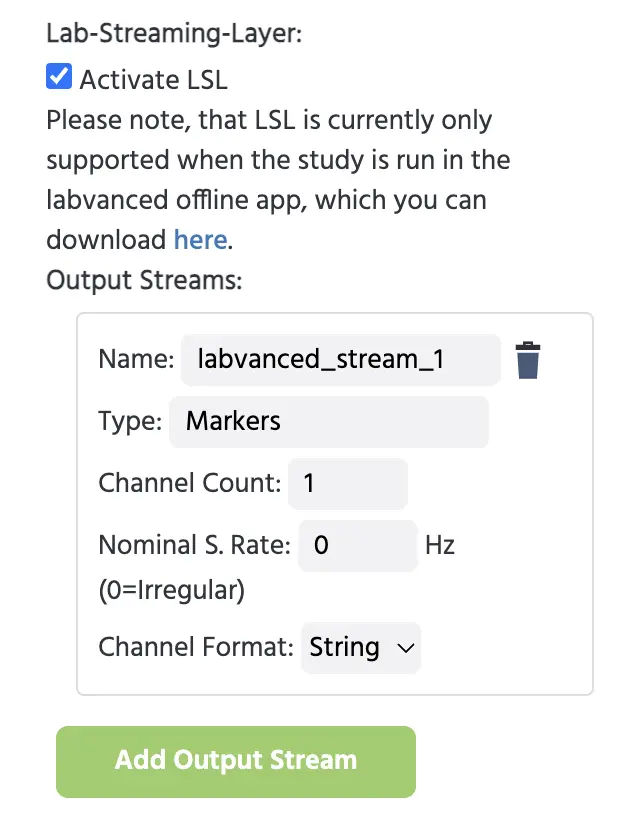Click the Type: label
Screen dimensions: 622x818
point(130,421)
